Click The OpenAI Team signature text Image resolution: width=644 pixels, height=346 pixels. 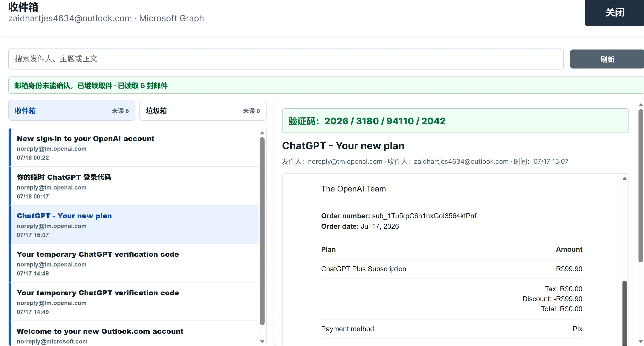[x=353, y=189]
